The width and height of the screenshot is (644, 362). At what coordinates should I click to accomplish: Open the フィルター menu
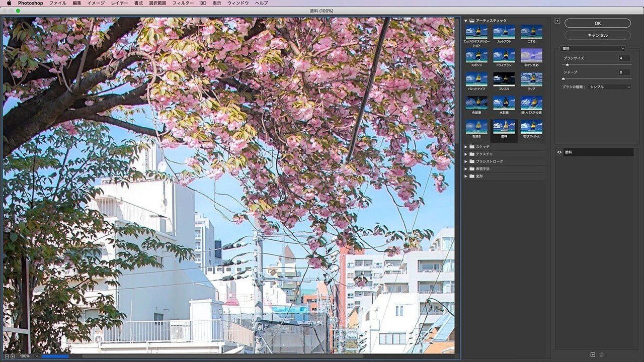(x=183, y=3)
